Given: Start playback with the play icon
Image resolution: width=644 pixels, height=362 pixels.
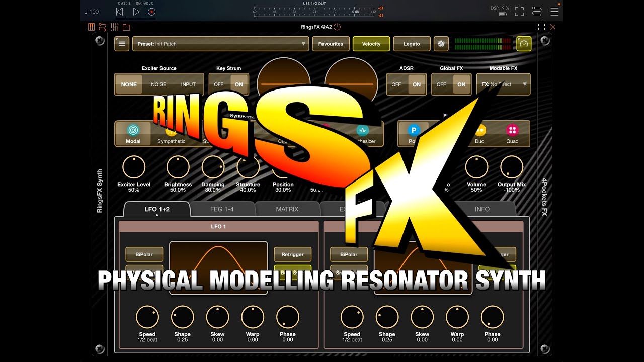Looking at the screenshot, I should point(136,12).
